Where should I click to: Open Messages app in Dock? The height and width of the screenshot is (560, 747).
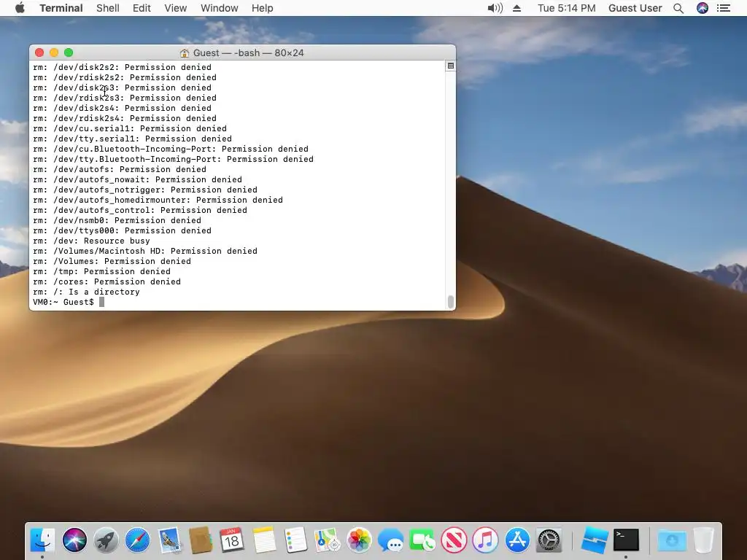(390, 540)
